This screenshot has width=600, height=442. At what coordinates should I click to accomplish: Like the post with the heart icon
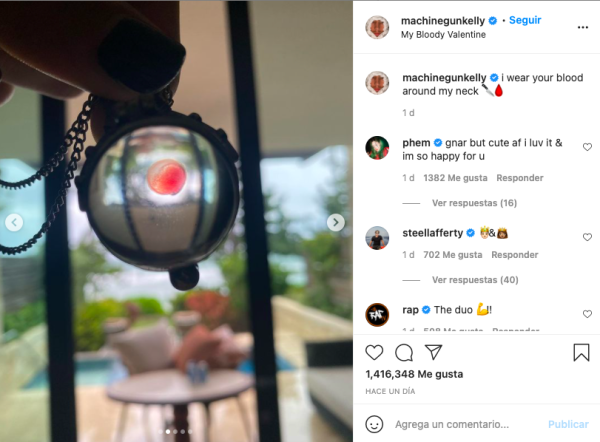click(374, 352)
